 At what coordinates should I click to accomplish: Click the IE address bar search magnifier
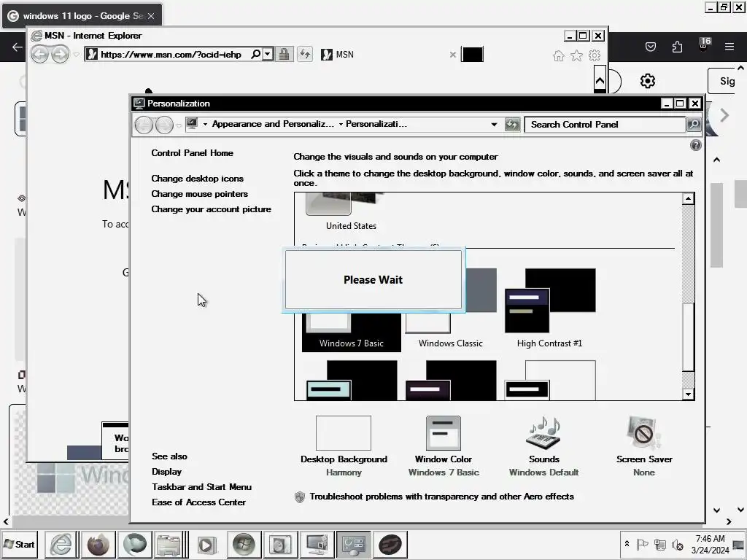256,54
